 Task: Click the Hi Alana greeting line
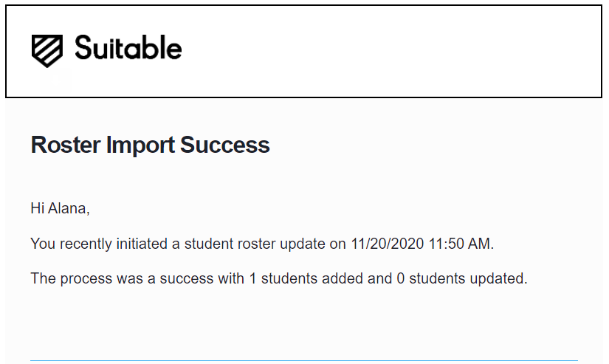pos(61,209)
